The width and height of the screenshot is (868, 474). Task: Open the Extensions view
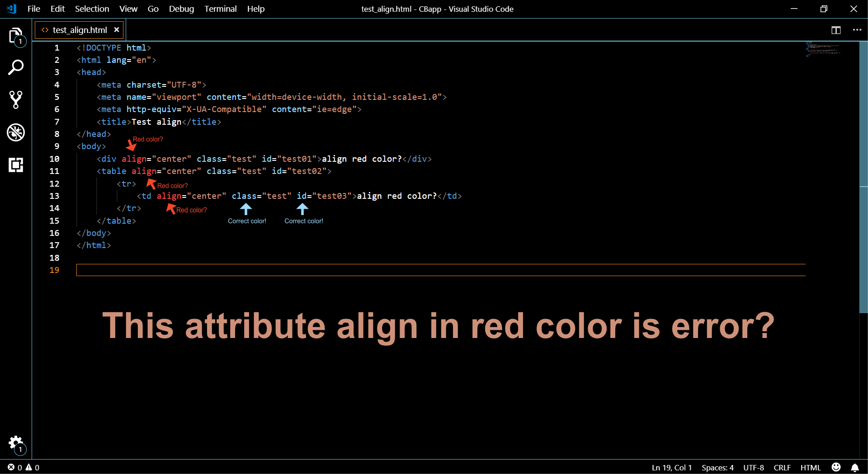pos(16,164)
